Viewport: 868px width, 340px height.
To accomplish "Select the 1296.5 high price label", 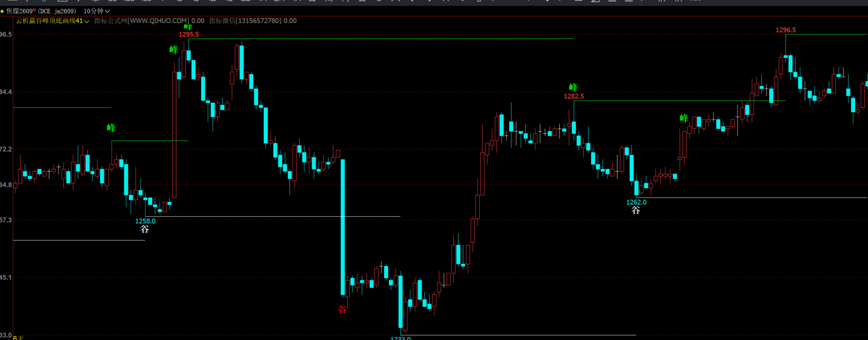I will [786, 30].
